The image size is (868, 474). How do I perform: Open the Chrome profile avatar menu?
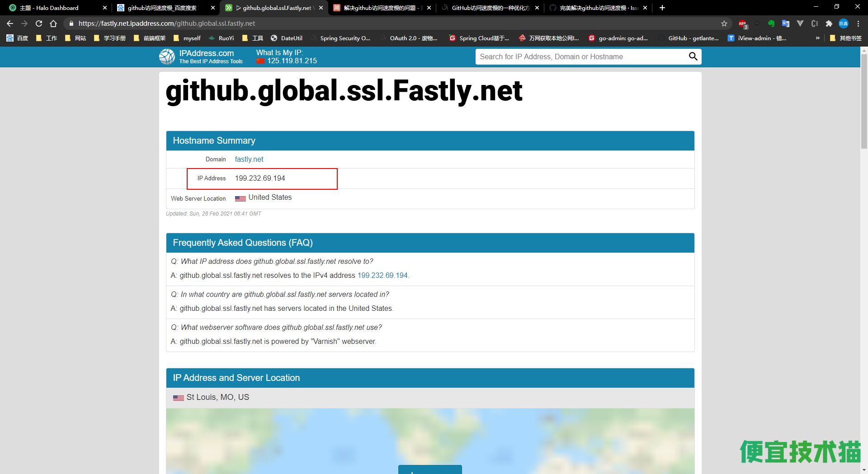[844, 23]
